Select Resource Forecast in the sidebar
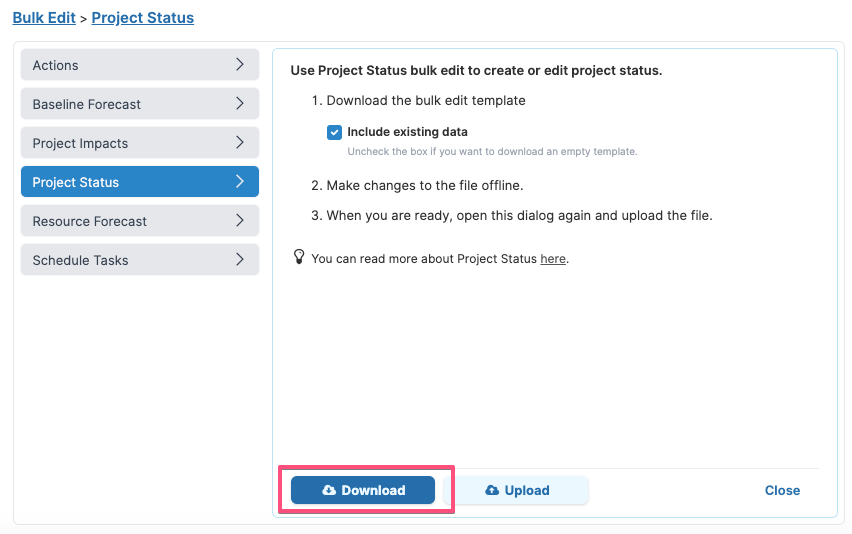 coord(140,221)
